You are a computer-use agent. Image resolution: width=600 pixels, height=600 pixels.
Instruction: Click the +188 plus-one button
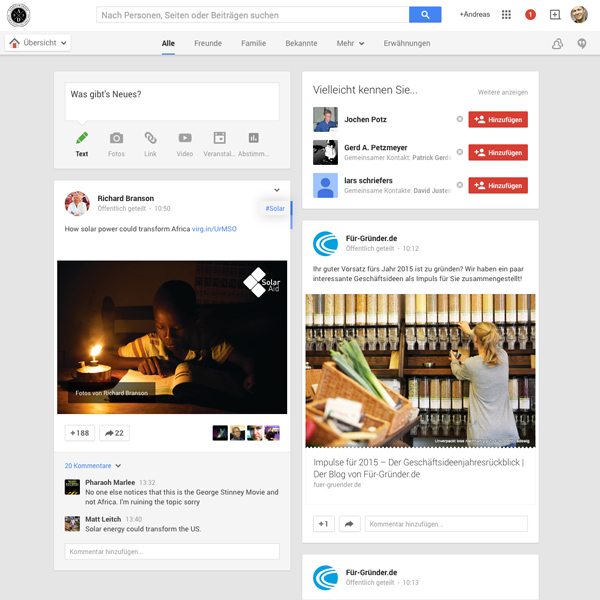(80, 433)
